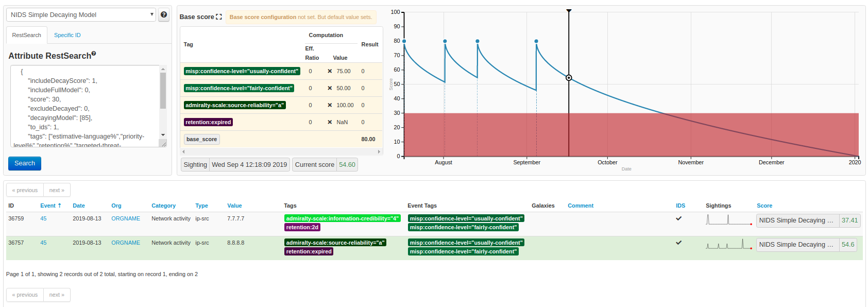868x307 pixels.
Task: Click the scroll-down arrow in RestSearch textarea
Action: (x=163, y=135)
